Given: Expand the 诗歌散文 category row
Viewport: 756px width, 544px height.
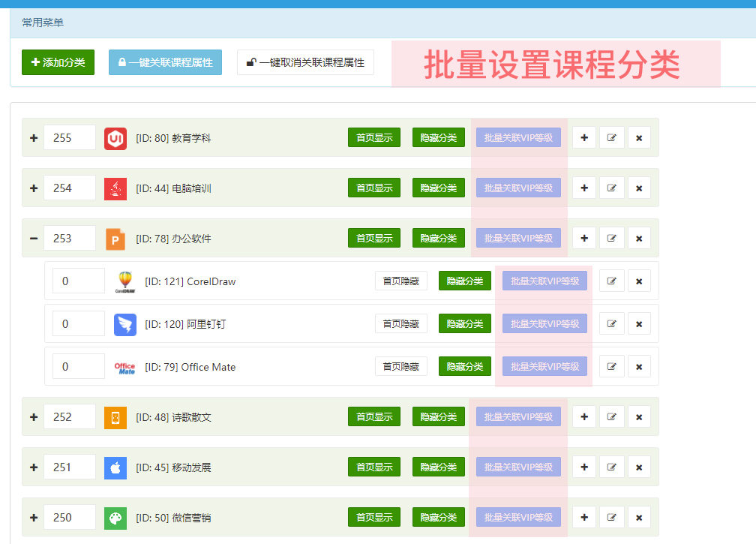Looking at the screenshot, I should [34, 417].
